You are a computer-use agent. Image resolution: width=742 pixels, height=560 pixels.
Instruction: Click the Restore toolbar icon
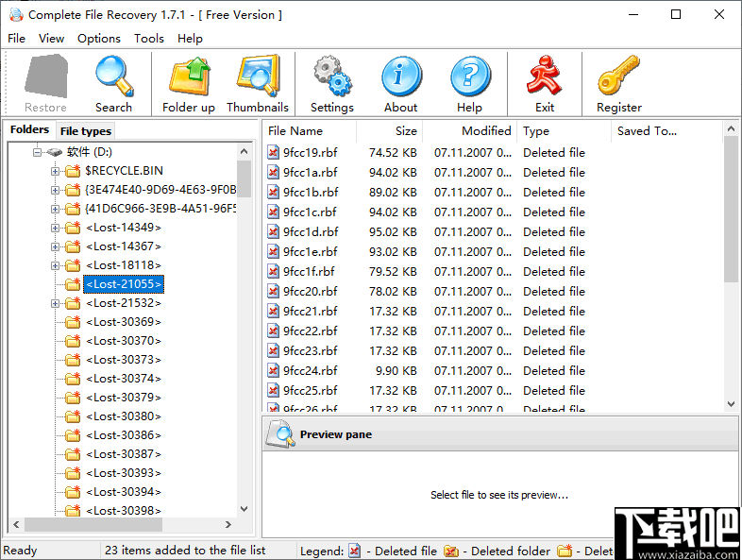click(x=46, y=76)
